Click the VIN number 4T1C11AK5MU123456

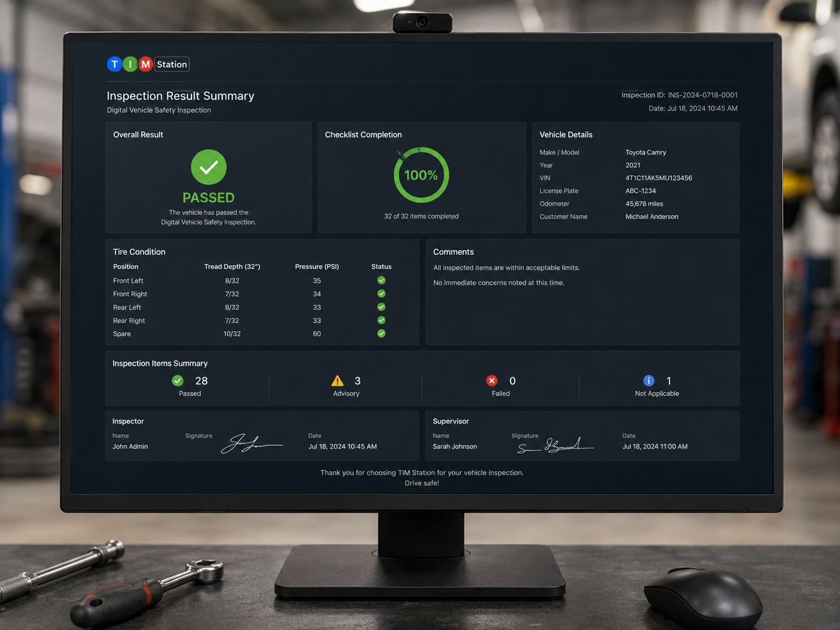(658, 178)
